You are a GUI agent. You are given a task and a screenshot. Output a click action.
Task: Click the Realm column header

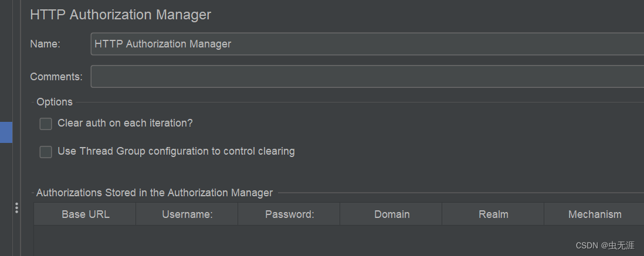493,214
